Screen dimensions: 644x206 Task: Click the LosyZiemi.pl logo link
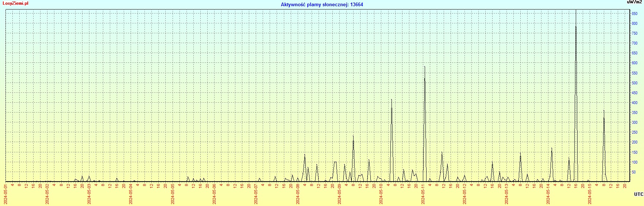15,3
